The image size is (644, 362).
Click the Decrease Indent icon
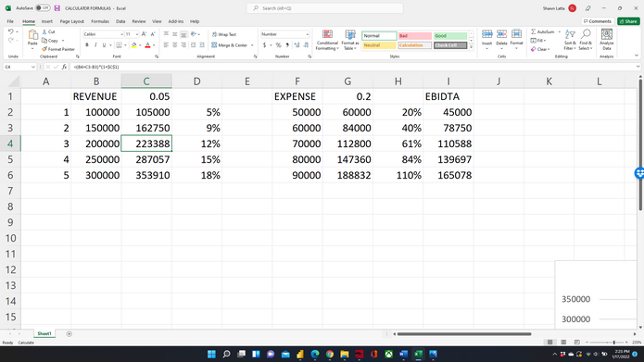[193, 45]
